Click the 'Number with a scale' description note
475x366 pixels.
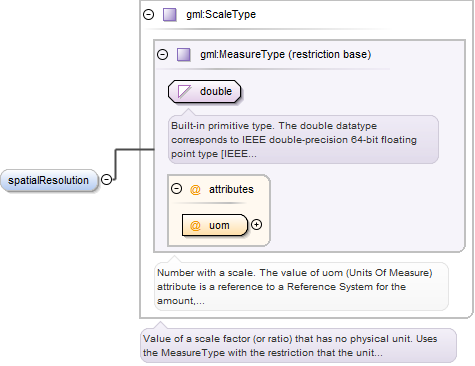tap(301, 287)
